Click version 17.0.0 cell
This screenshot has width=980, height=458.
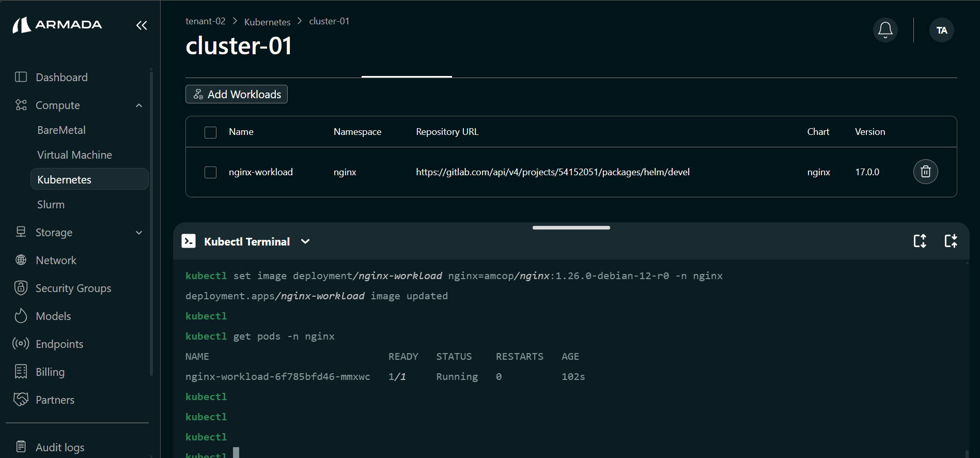tap(867, 172)
